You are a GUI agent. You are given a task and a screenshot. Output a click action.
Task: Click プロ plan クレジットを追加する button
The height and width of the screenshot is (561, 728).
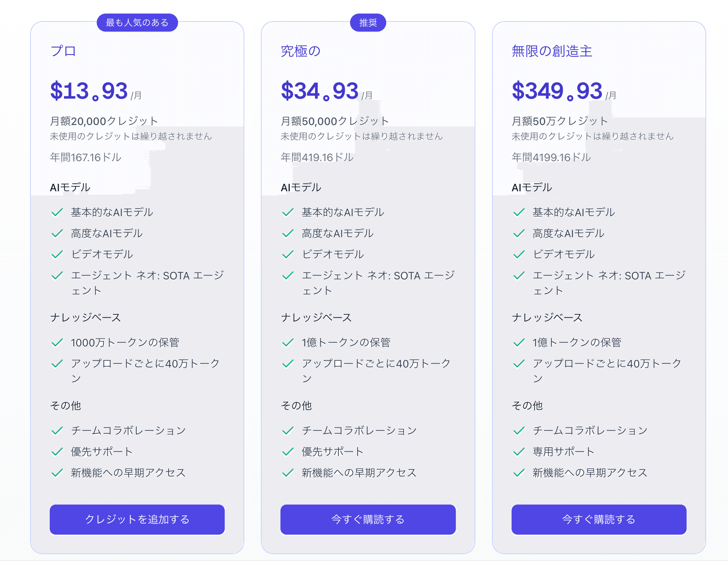click(x=137, y=519)
